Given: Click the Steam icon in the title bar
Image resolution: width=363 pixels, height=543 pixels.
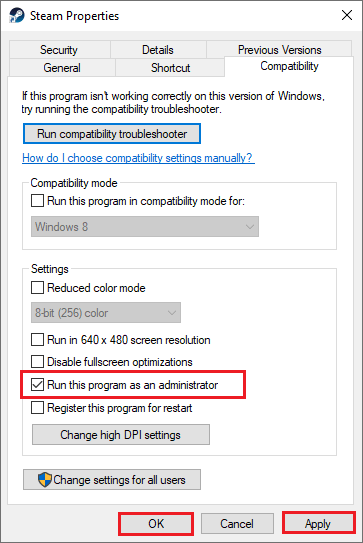Looking at the screenshot, I should click(16, 16).
